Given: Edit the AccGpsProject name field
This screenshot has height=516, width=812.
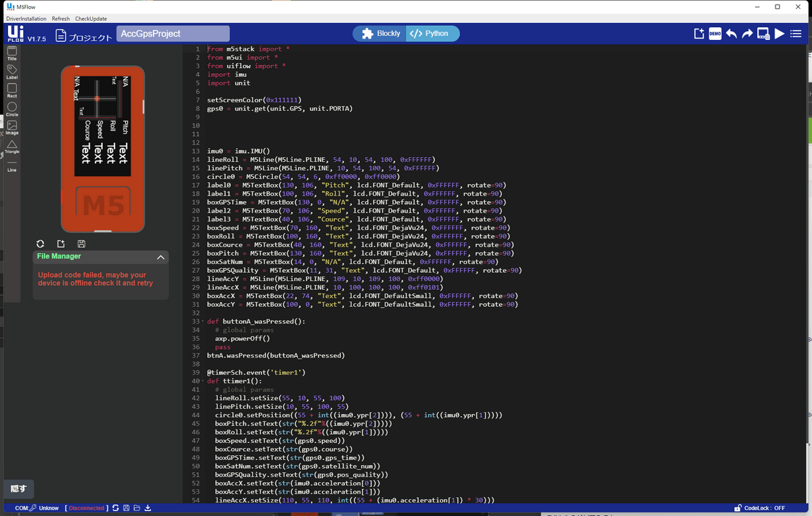Looking at the screenshot, I should pos(173,34).
